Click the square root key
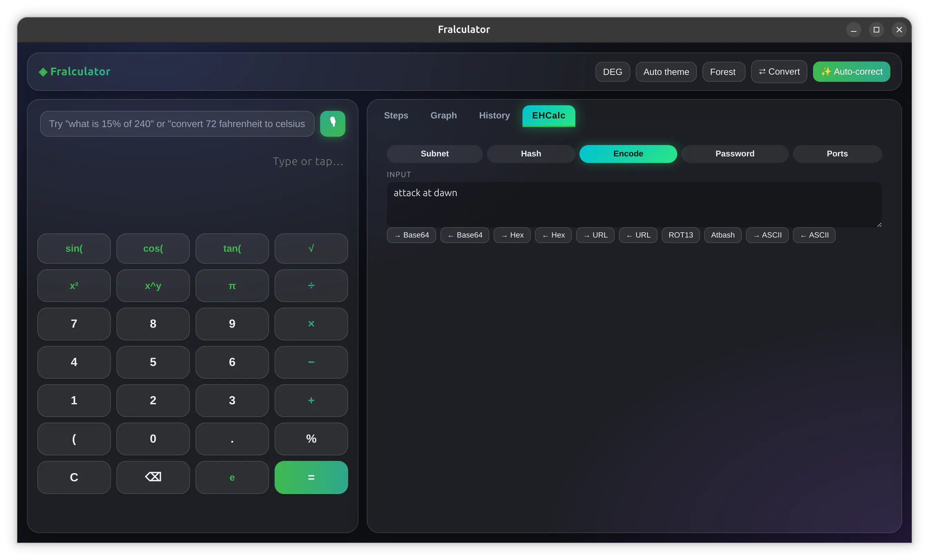 click(x=311, y=248)
